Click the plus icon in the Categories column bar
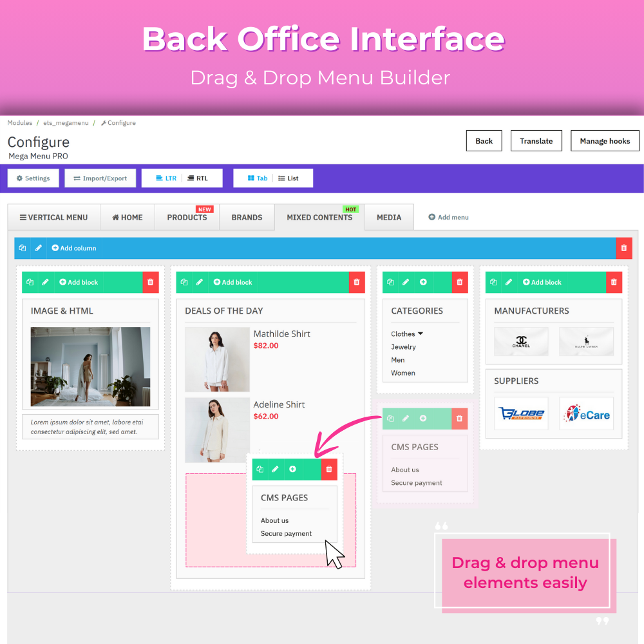This screenshot has height=644, width=644. click(423, 282)
